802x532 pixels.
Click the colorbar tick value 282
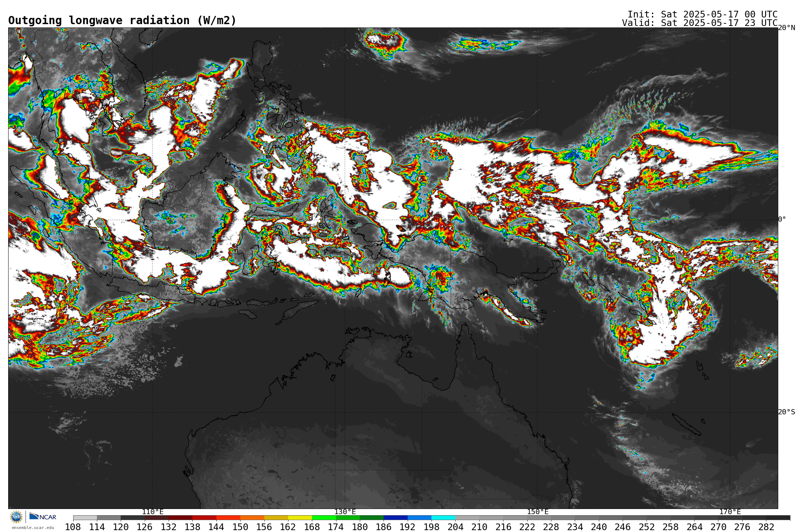[766, 527]
